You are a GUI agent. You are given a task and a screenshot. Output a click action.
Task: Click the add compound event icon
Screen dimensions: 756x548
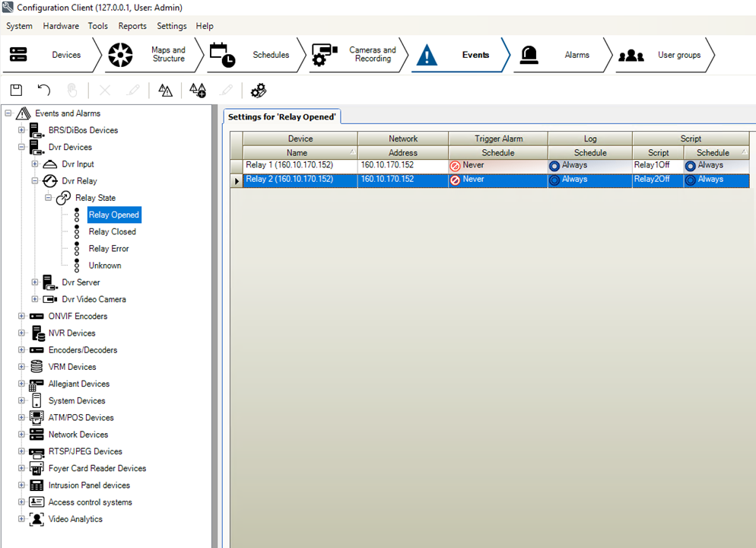[x=198, y=91]
